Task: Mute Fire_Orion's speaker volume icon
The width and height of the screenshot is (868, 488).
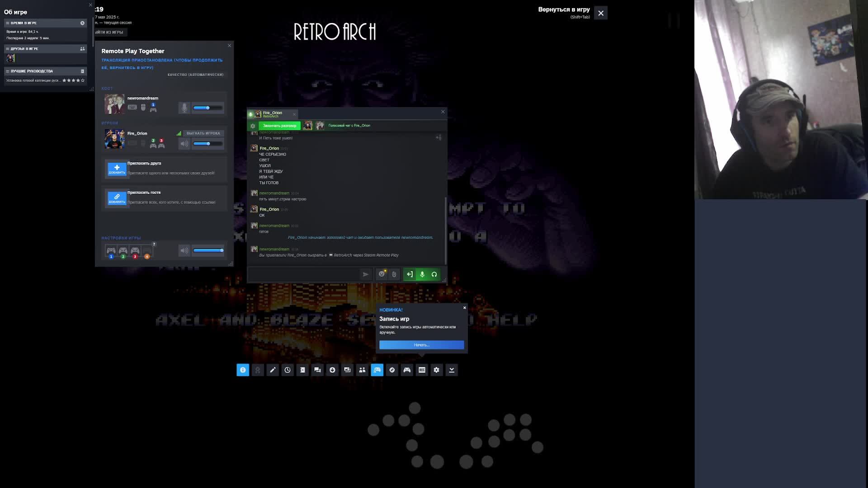Action: (x=184, y=144)
